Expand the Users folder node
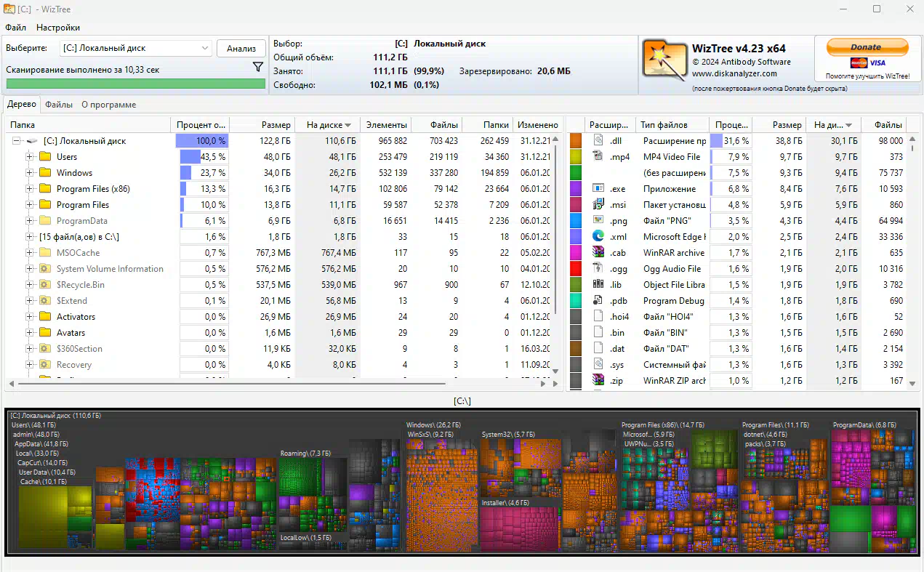 [30, 157]
